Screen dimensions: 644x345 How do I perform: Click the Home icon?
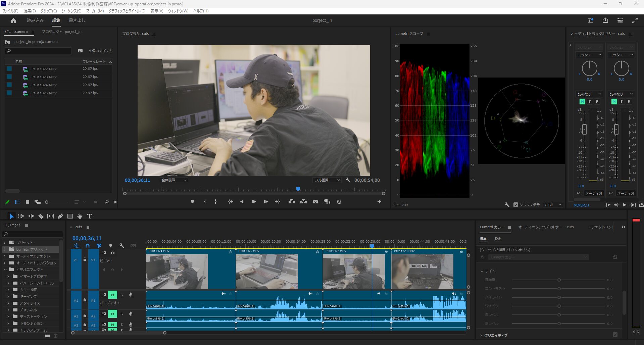[x=13, y=21]
